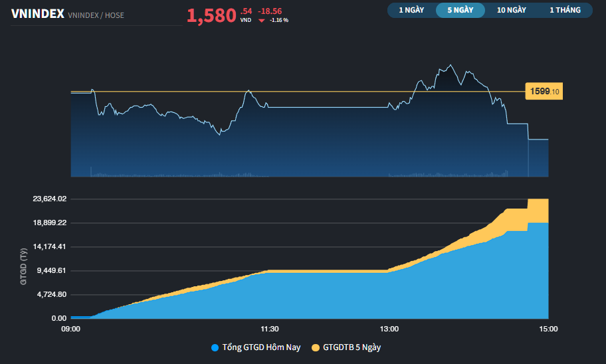Click the yellow dot legend marker

pos(315,347)
